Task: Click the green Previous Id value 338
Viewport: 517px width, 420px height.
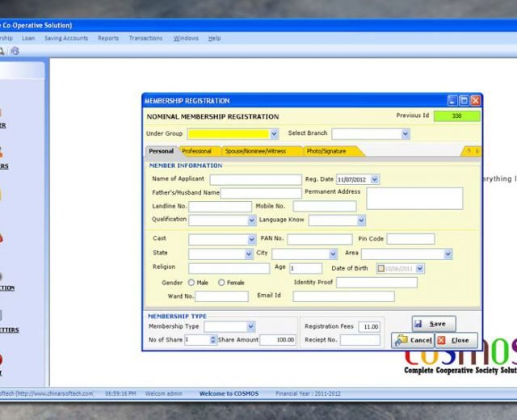Action: coord(456,116)
